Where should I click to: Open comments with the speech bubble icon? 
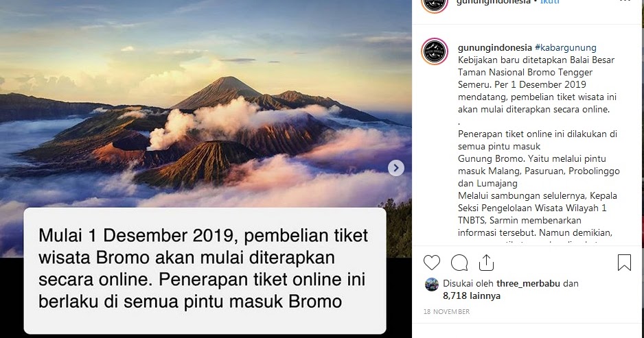click(459, 263)
